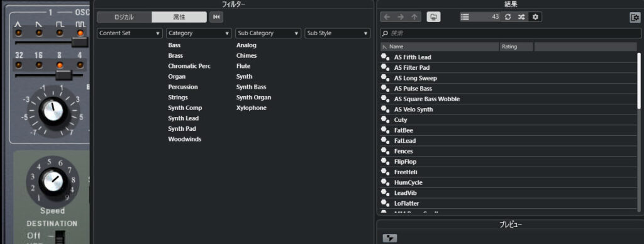
Task: Filter by Strings category
Action: (x=178, y=97)
